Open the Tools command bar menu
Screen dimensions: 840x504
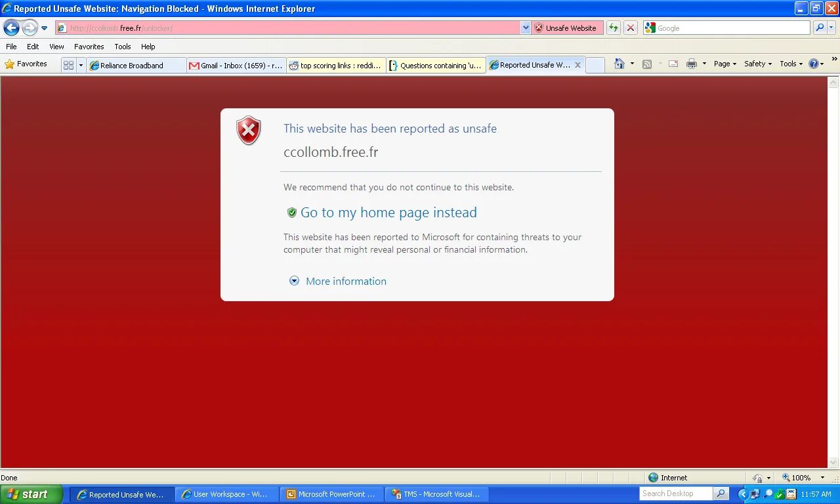(791, 64)
